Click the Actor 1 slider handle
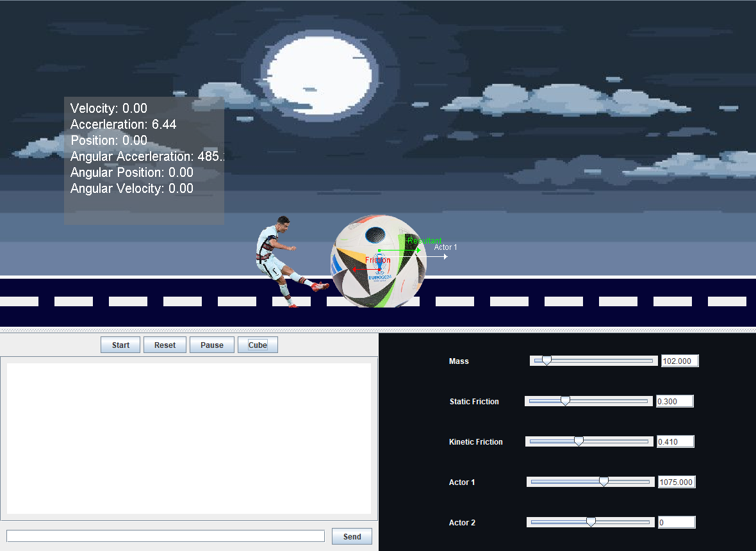 (x=604, y=482)
